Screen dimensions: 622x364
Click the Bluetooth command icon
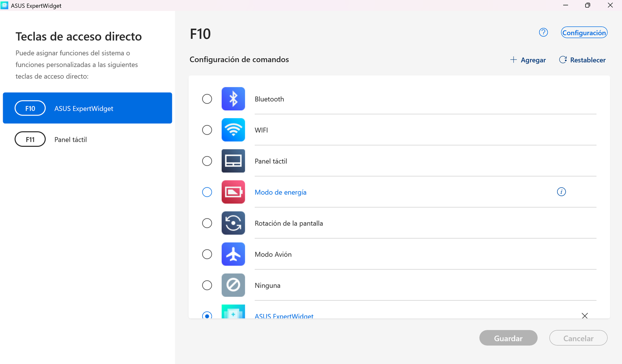point(233,99)
